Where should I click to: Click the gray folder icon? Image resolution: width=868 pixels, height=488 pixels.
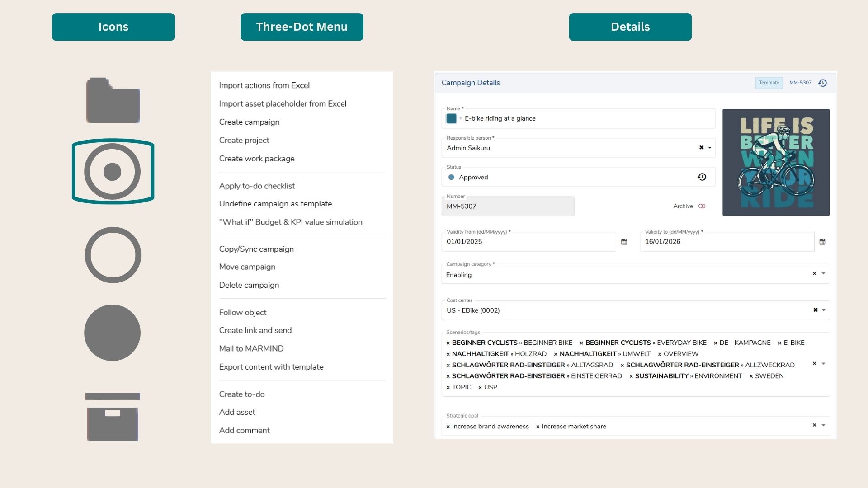[113, 100]
